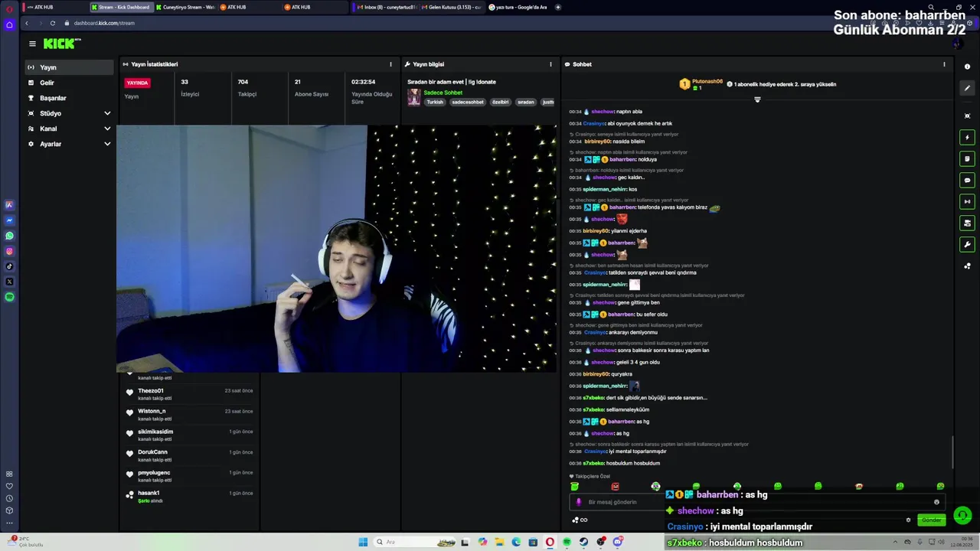
Task: Click the Turkish stream tag
Action: (x=435, y=102)
